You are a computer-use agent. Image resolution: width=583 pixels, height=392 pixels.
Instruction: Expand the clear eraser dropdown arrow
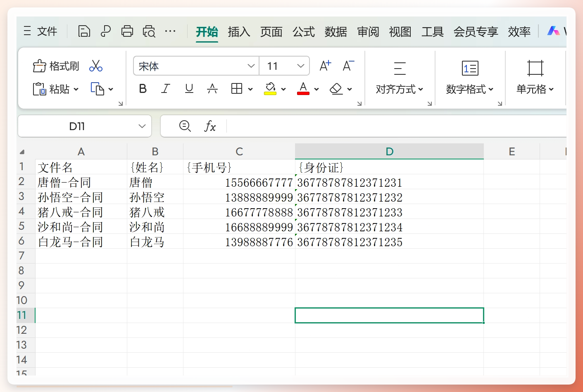[350, 89]
